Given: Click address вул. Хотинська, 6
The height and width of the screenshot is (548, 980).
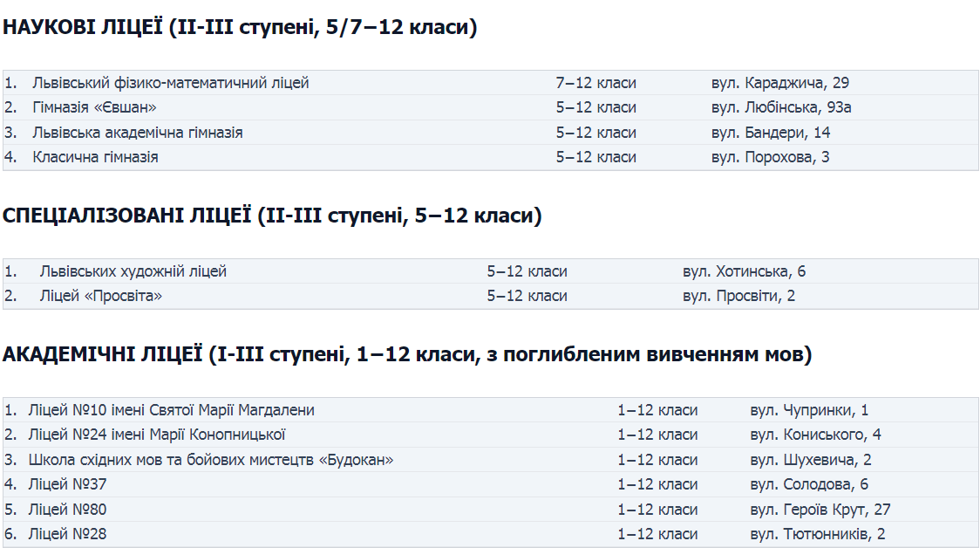Looking at the screenshot, I should 744,271.
